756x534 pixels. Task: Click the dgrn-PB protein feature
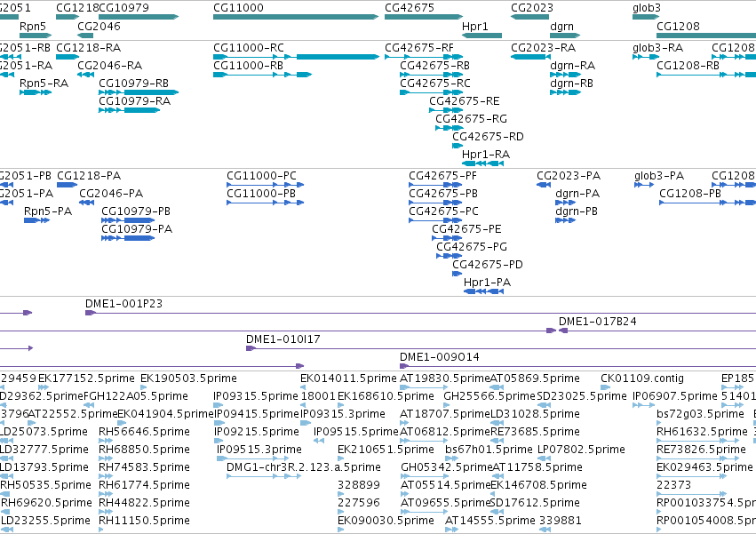565,220
